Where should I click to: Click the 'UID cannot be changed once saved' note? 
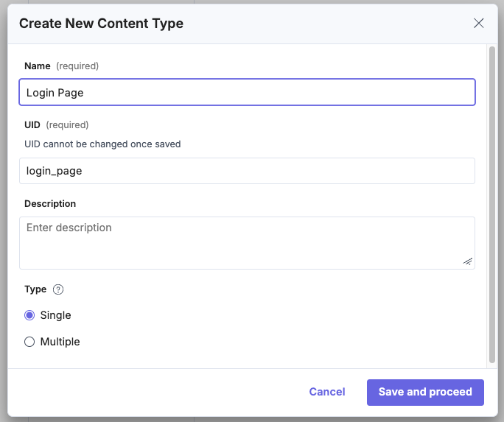pos(102,144)
